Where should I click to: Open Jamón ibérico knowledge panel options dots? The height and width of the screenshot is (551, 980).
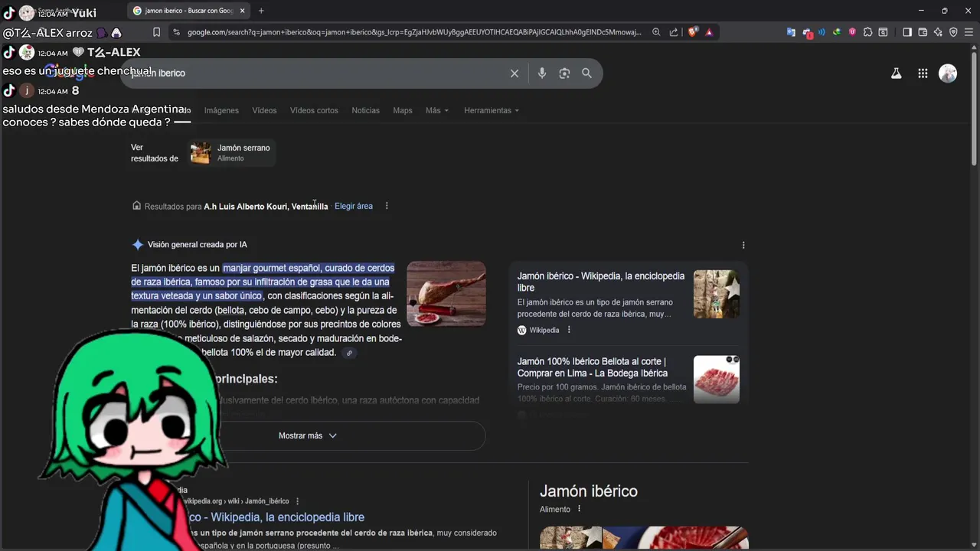[x=579, y=509]
